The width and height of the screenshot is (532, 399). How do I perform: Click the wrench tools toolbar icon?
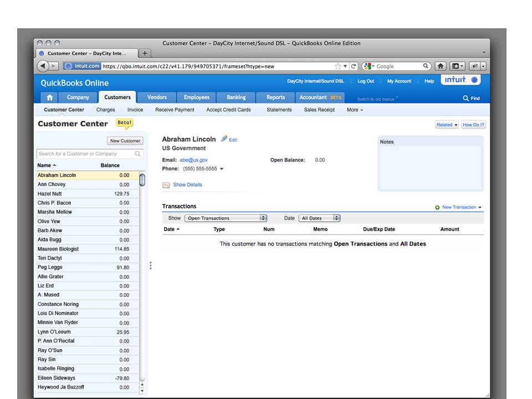click(475, 66)
